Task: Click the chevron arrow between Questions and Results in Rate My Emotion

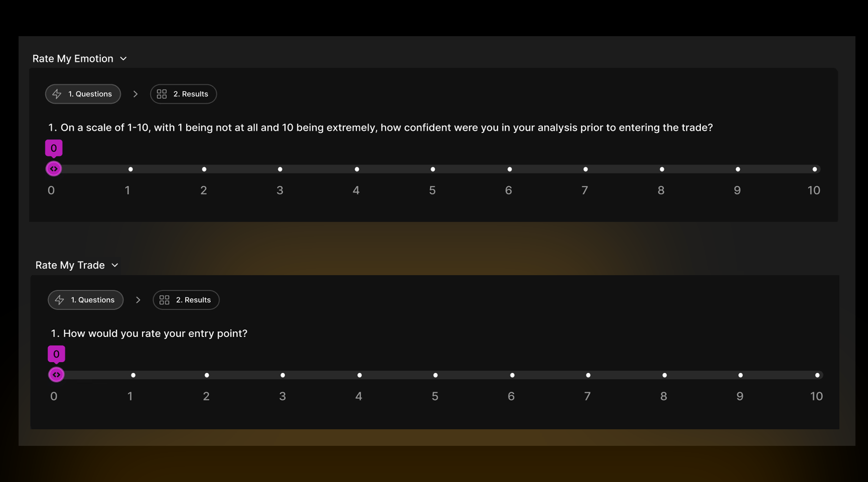Action: point(135,94)
